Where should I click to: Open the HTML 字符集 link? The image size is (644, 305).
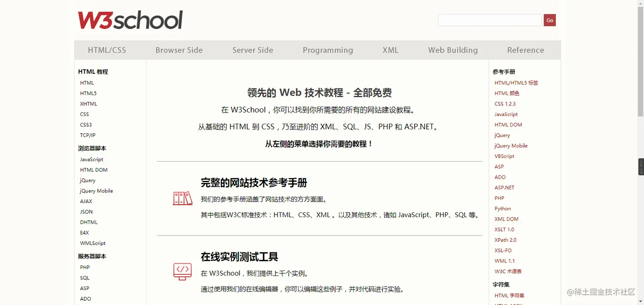(x=509, y=295)
